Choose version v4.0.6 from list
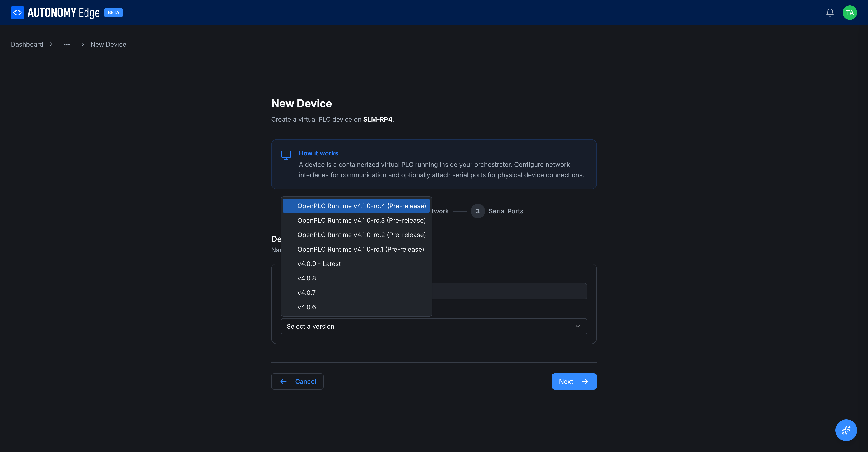Image resolution: width=868 pixels, height=452 pixels. [356, 307]
